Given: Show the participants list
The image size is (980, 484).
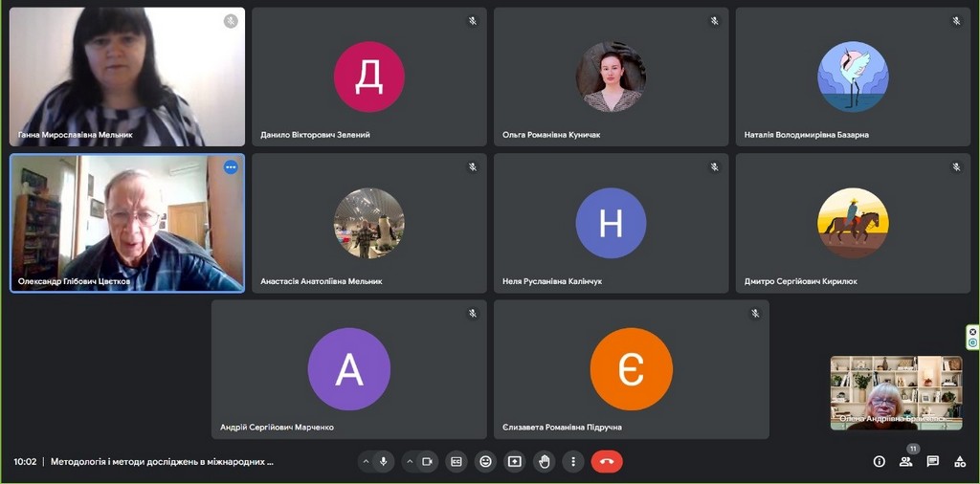Looking at the screenshot, I should point(905,461).
